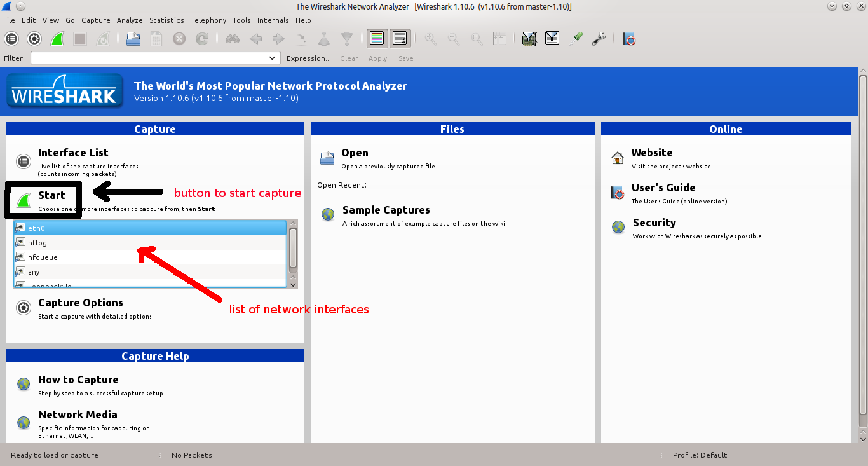Jump to the first packet icon
This screenshot has height=466, width=868.
click(x=324, y=39)
